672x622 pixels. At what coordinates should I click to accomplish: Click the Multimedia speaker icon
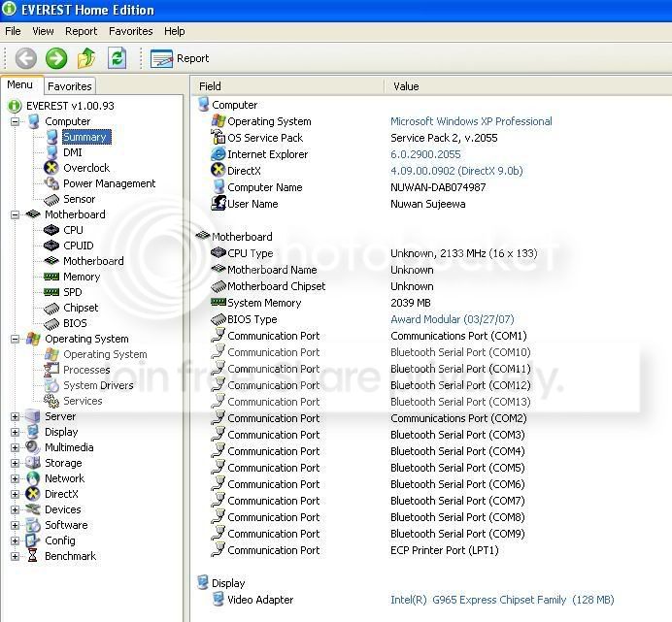click(33, 447)
